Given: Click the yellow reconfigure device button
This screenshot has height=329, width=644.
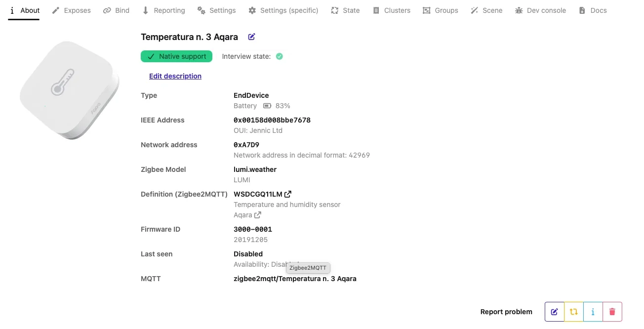Looking at the screenshot, I should (574, 312).
